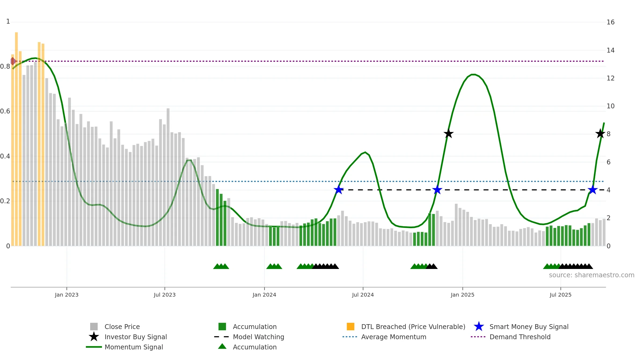644x362 pixels.
Task: Click the blue Smart Money Buy Signal legend star
Action: coord(479,326)
